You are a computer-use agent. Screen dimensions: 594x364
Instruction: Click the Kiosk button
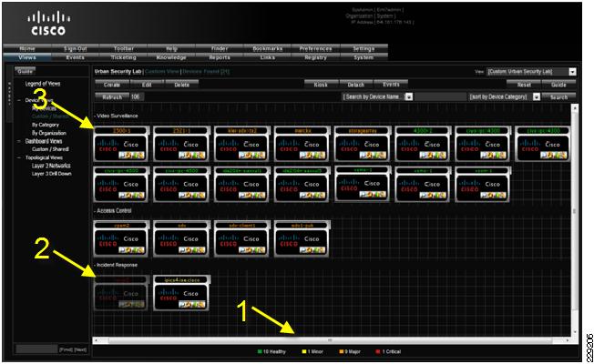[321, 85]
